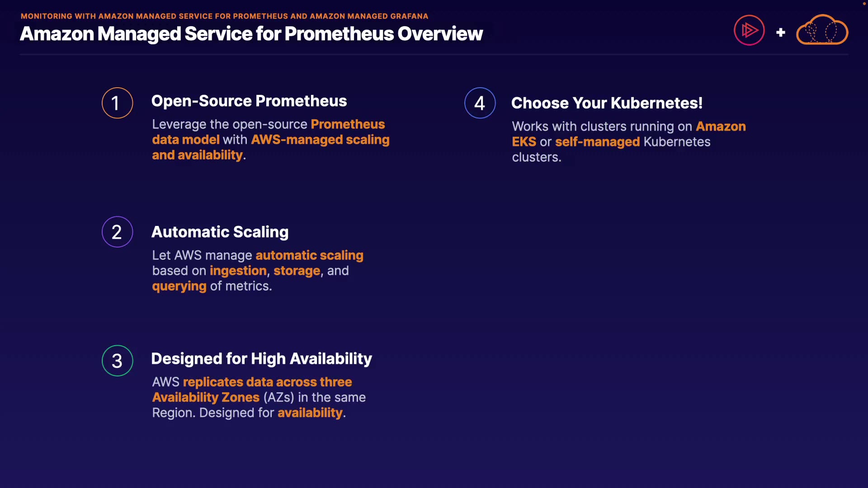Image resolution: width=868 pixels, height=488 pixels.
Task: Click the highlighted 'AWS-managed scaling' text
Action: click(320, 140)
